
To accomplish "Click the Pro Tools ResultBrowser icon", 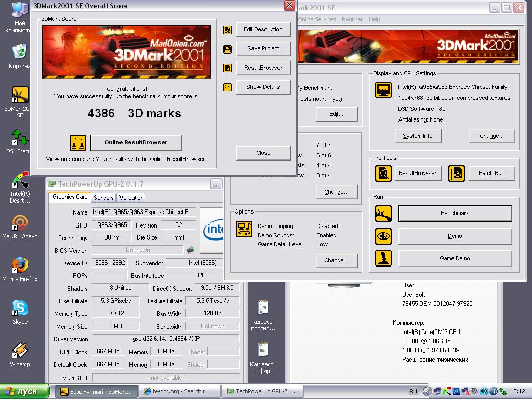I will [x=383, y=174].
